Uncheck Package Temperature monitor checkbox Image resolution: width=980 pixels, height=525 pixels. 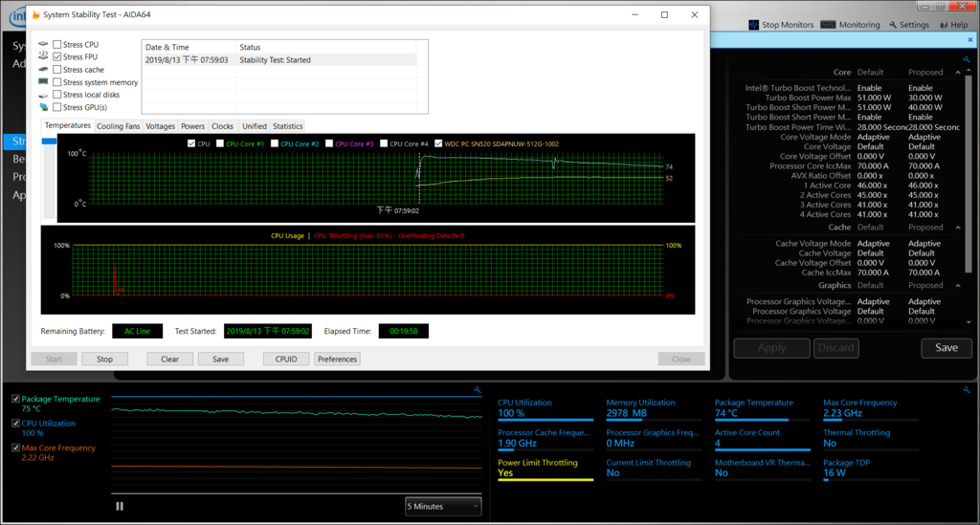[x=15, y=398]
